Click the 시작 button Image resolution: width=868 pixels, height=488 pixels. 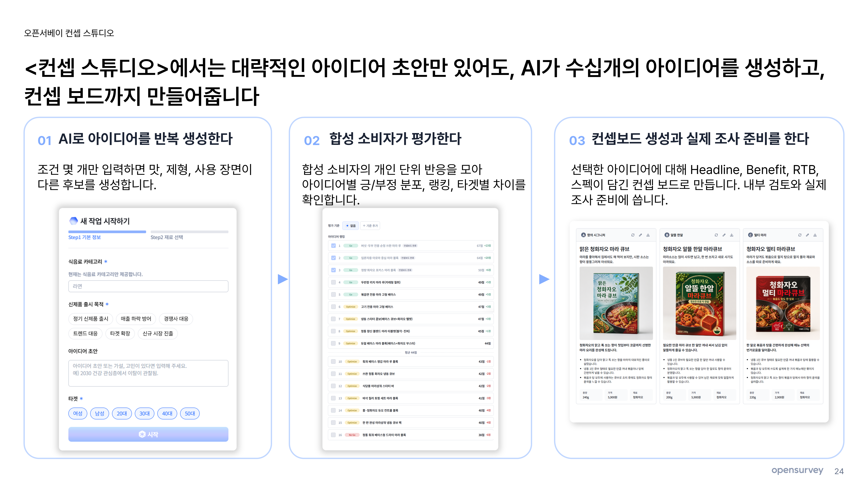pyautogui.click(x=148, y=434)
